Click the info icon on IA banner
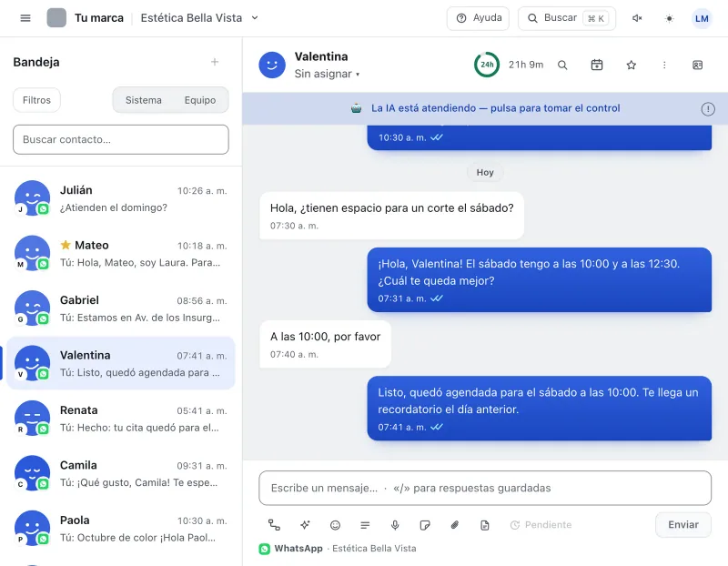 click(708, 108)
